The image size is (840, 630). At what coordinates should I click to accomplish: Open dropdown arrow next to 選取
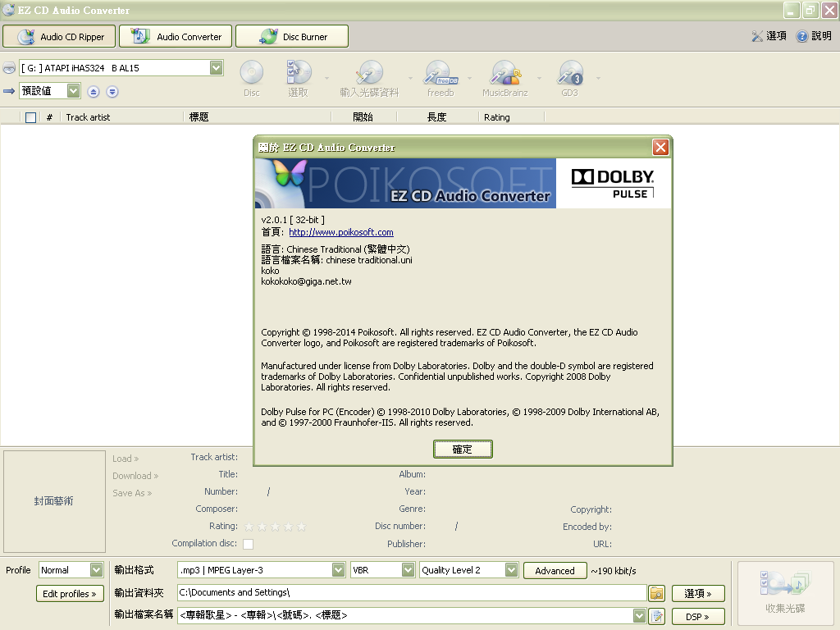(x=326, y=79)
